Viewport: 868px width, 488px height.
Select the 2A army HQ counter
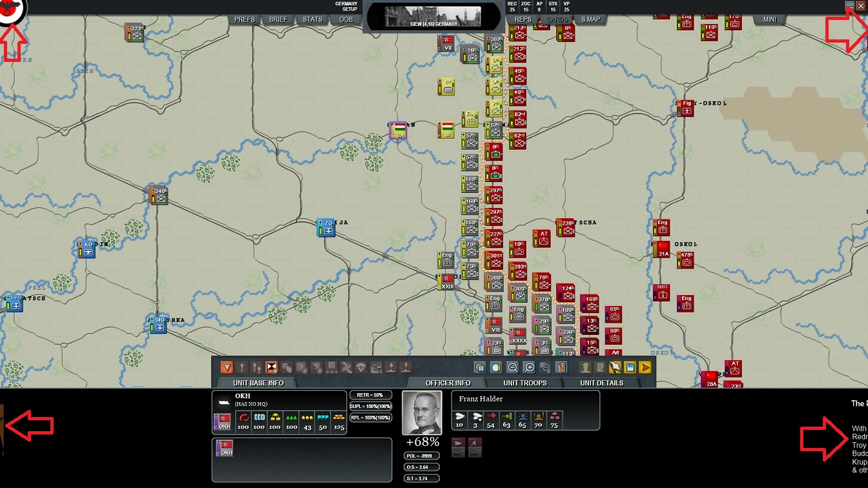pyautogui.click(x=399, y=131)
